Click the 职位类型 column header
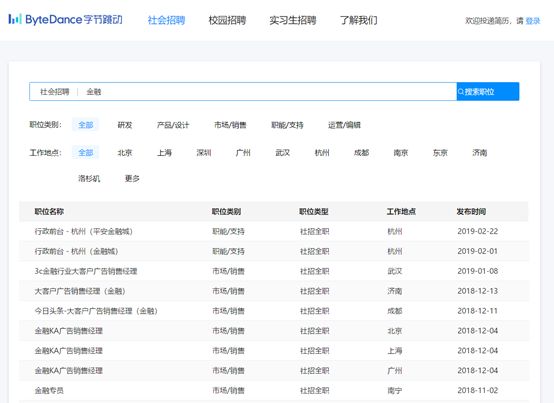This screenshot has height=403, width=554. [x=314, y=212]
